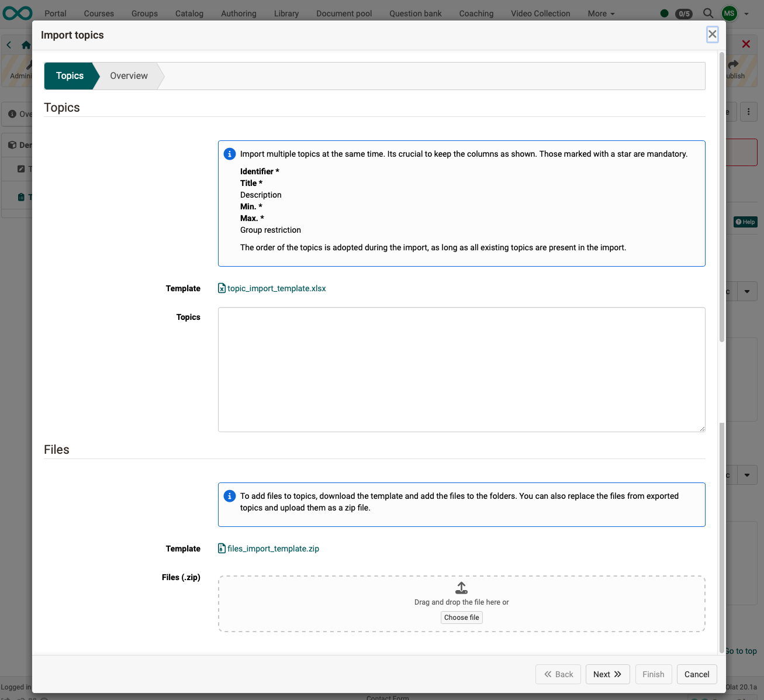Click the 0/5 progress badge
The width and height of the screenshot is (764, 700).
684,13
